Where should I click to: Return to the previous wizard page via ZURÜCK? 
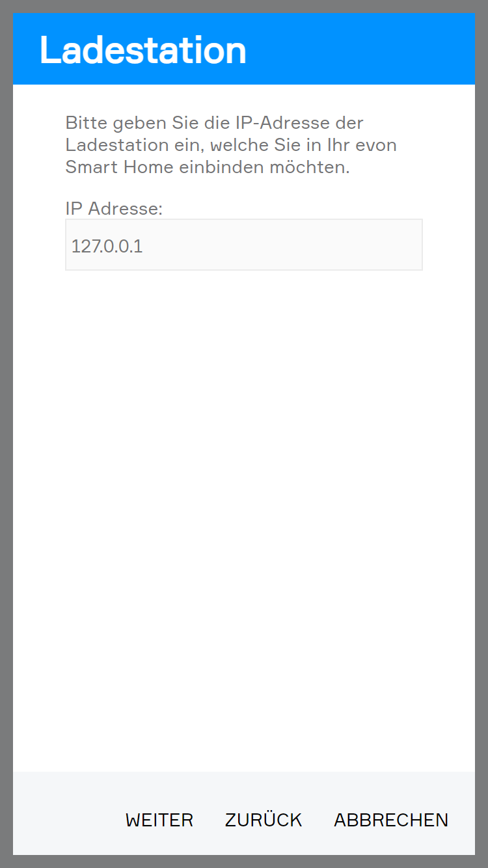(x=264, y=820)
